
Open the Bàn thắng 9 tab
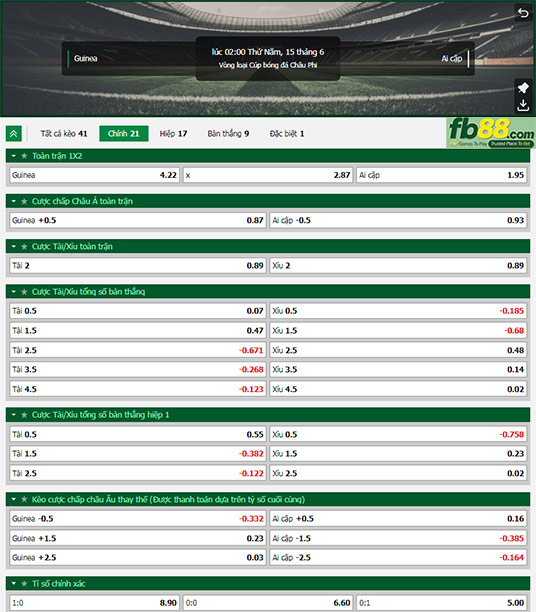[x=228, y=134]
